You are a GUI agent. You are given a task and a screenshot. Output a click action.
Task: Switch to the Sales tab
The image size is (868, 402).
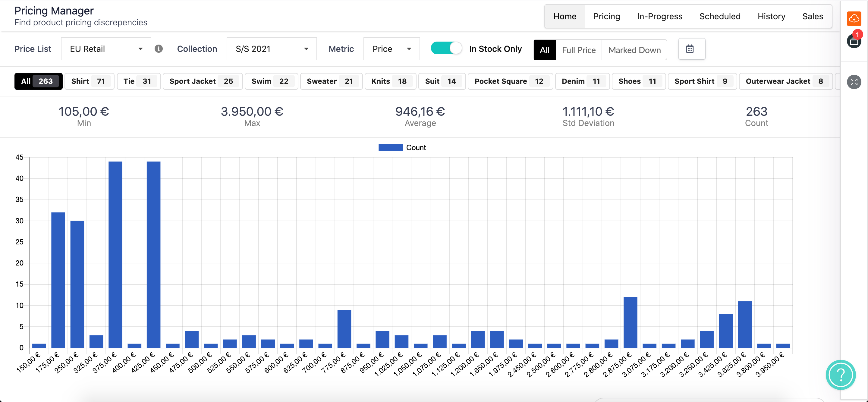click(x=812, y=16)
